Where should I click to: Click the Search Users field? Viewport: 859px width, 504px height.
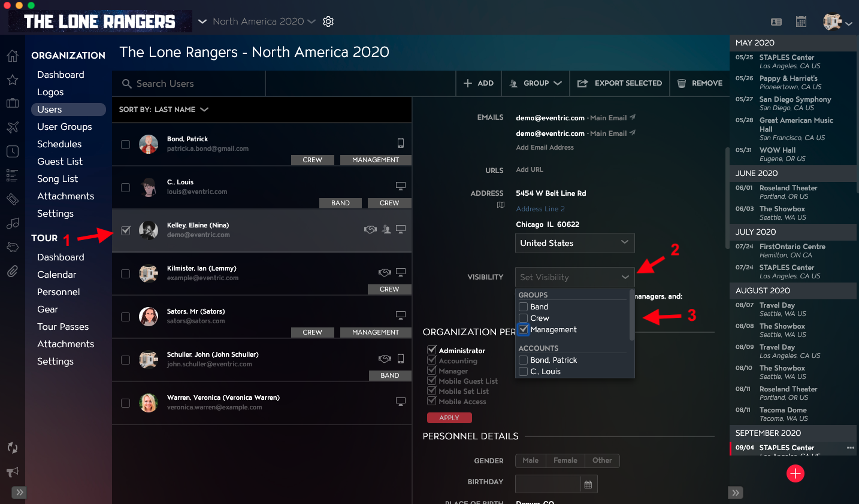pyautogui.click(x=189, y=84)
